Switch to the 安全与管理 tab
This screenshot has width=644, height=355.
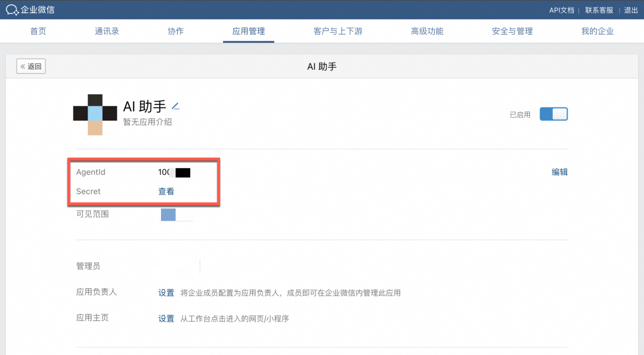[512, 31]
